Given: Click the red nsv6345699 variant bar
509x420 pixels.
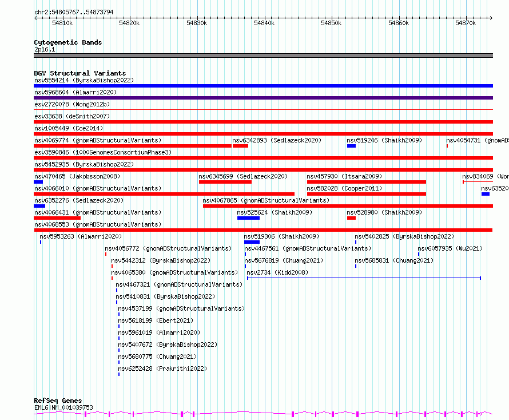Looking at the screenshot, I should [x=225, y=182].
